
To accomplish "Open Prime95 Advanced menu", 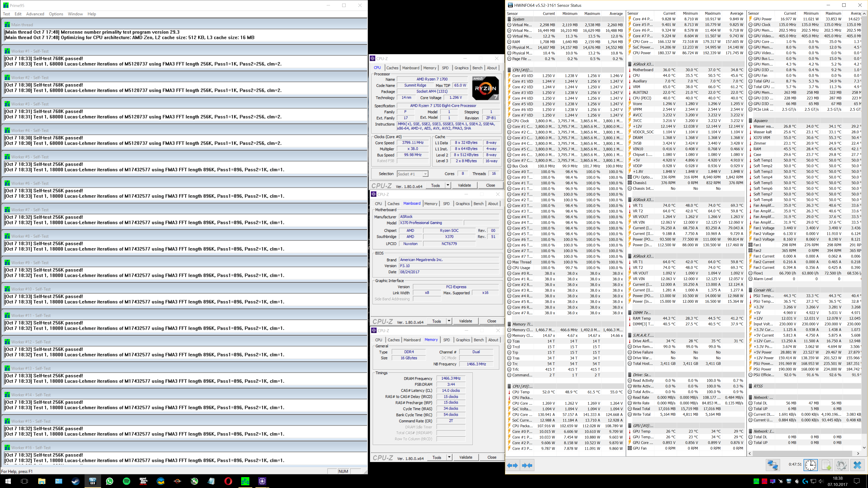I will tap(35, 14).
